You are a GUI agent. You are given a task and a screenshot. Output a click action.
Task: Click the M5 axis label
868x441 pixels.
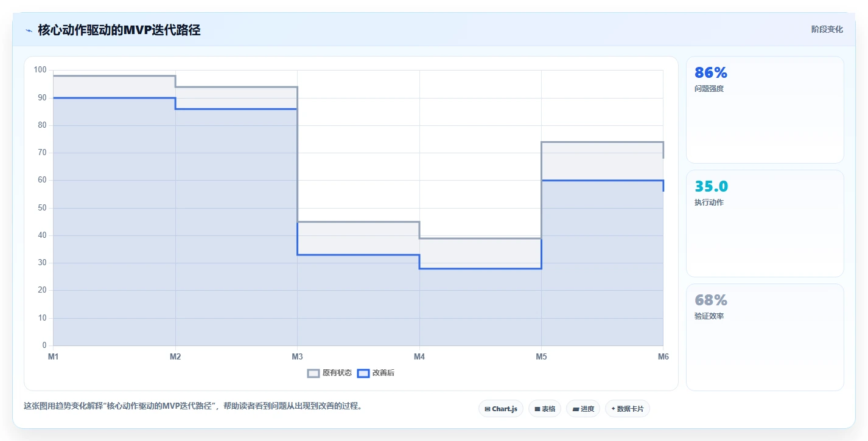point(541,356)
